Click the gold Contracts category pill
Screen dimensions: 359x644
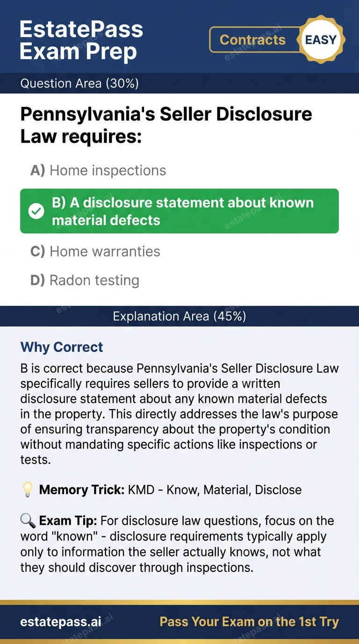coord(253,40)
